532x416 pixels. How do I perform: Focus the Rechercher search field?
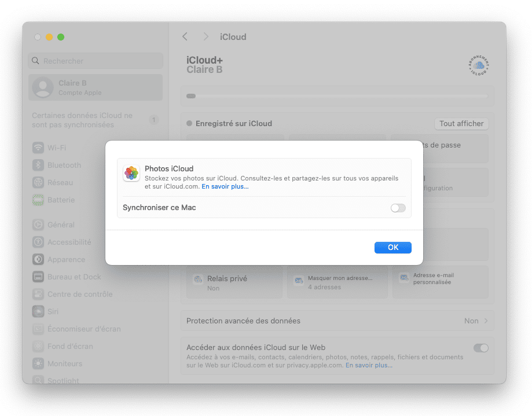(96, 61)
